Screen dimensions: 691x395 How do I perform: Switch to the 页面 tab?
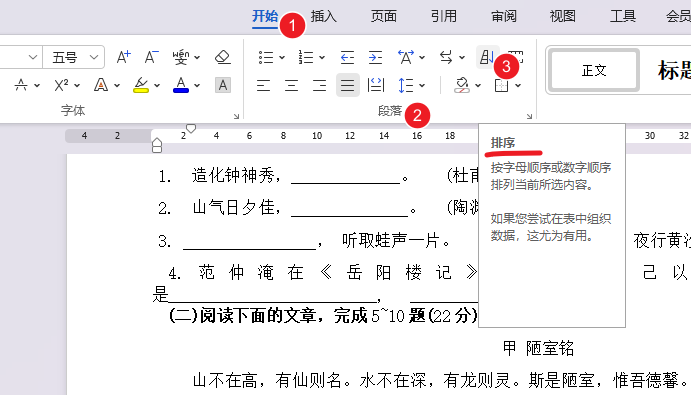pos(383,16)
